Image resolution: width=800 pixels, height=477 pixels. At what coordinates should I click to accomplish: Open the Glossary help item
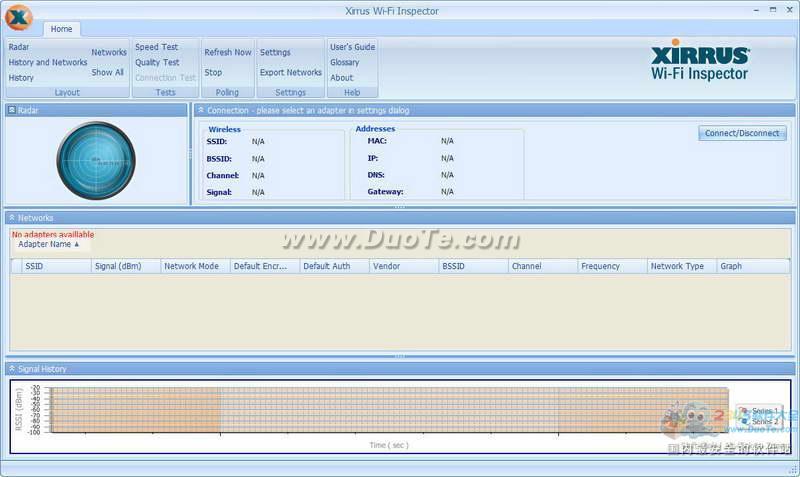[344, 62]
